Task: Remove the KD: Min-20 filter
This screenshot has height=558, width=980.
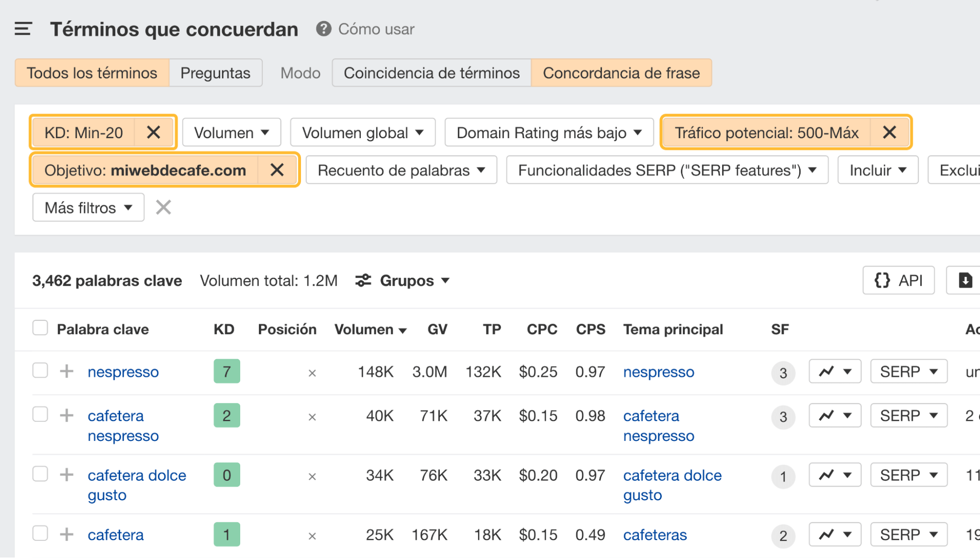Action: [154, 132]
